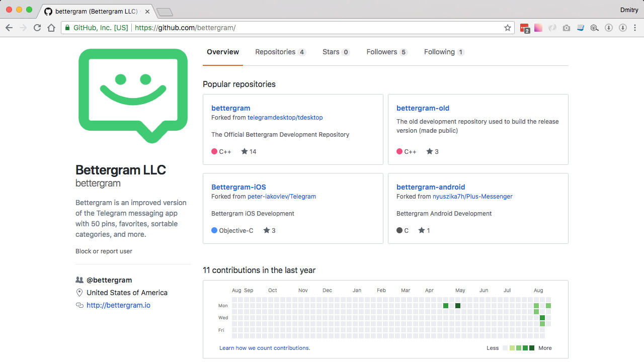Open the bettergram-old repository
This screenshot has height=362, width=644.
pos(423,108)
